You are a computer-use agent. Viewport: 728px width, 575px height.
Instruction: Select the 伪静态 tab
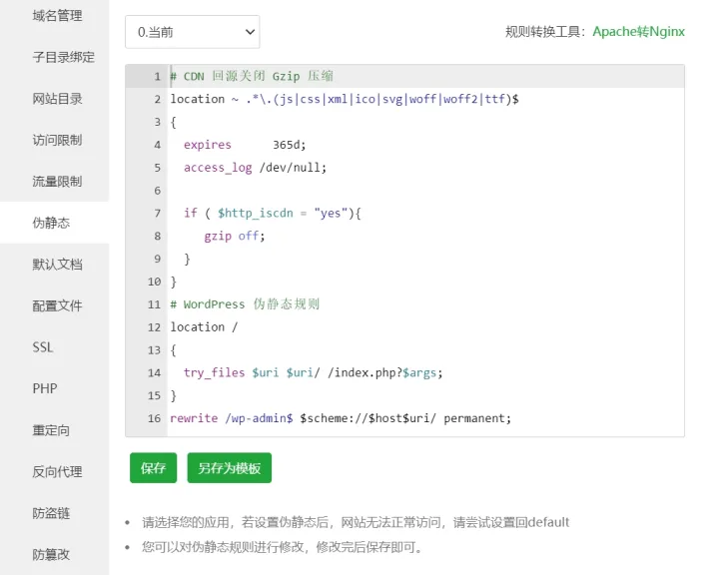(51, 223)
